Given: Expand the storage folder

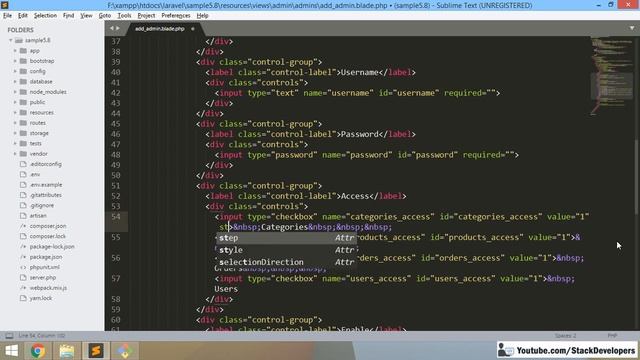Looking at the screenshot, I should [15, 133].
